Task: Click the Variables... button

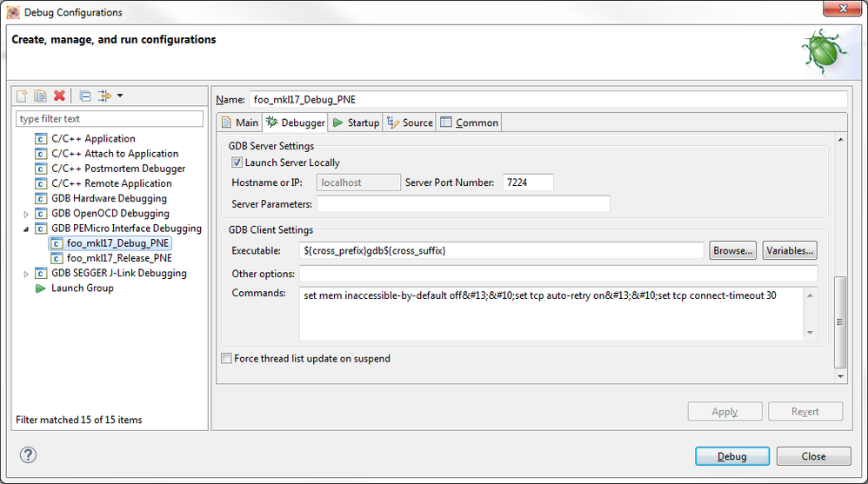Action: [790, 250]
